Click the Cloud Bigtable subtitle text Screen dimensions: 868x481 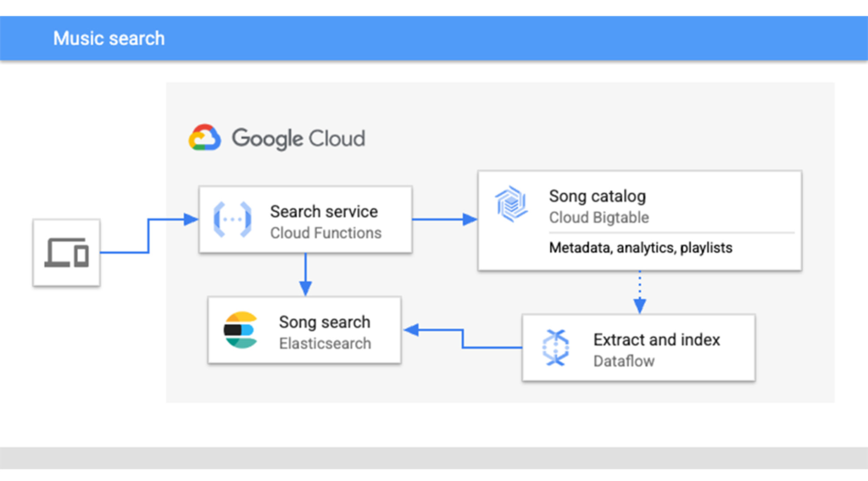pos(598,218)
